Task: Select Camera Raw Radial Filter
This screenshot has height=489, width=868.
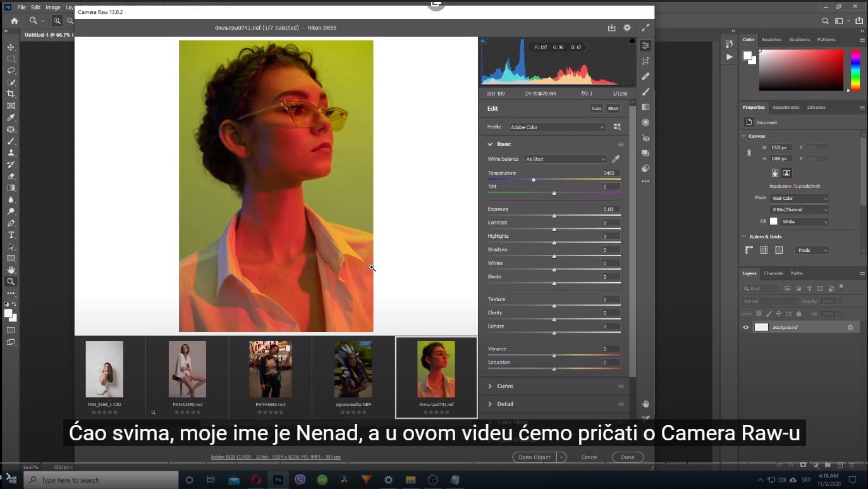Action: pos(645,122)
